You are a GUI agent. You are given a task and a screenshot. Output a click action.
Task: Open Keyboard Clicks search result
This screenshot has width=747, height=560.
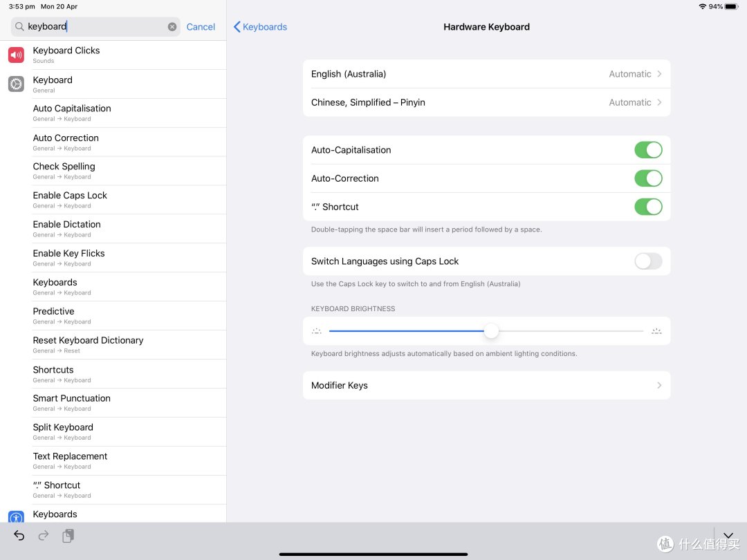point(113,55)
